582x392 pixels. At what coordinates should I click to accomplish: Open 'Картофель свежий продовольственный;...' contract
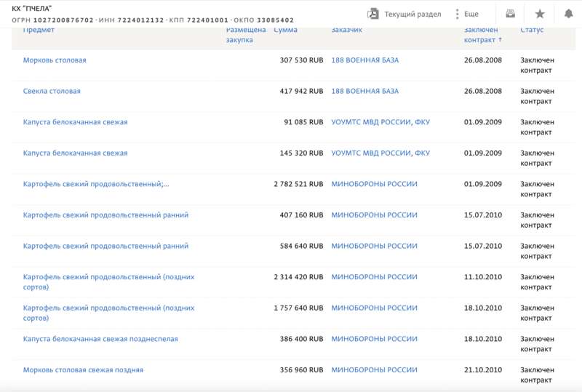(x=96, y=184)
